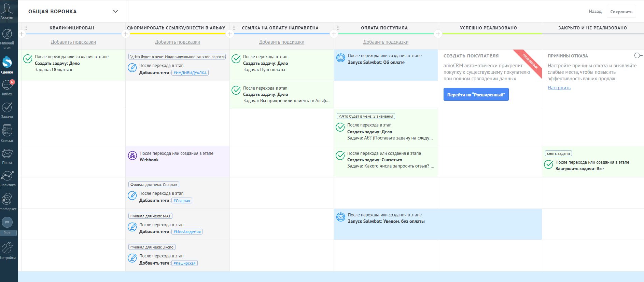Click the #Спартак tag
The height and width of the screenshot is (282, 644).
182,201
